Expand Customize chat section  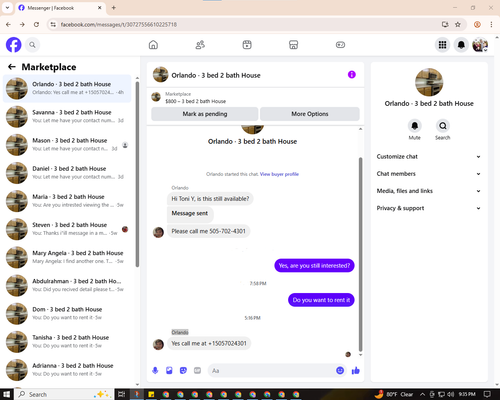click(429, 157)
